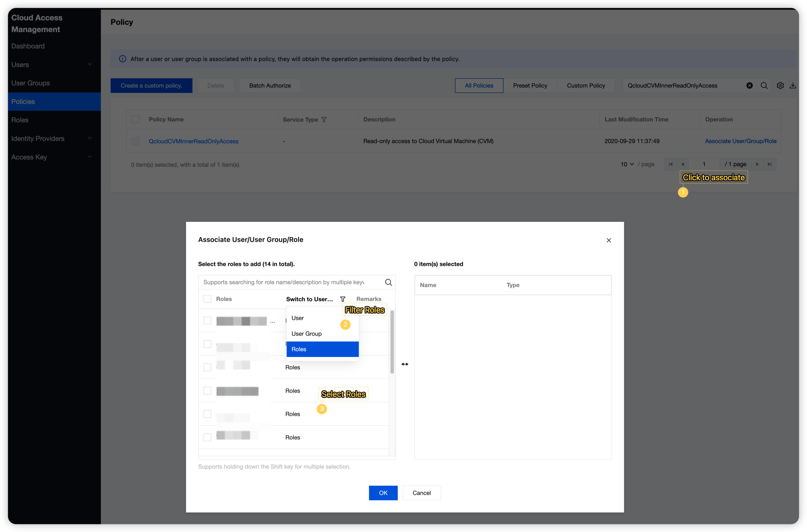The height and width of the screenshot is (532, 807).
Task: Click filter funnel next to Switch to User
Action: 343,299
